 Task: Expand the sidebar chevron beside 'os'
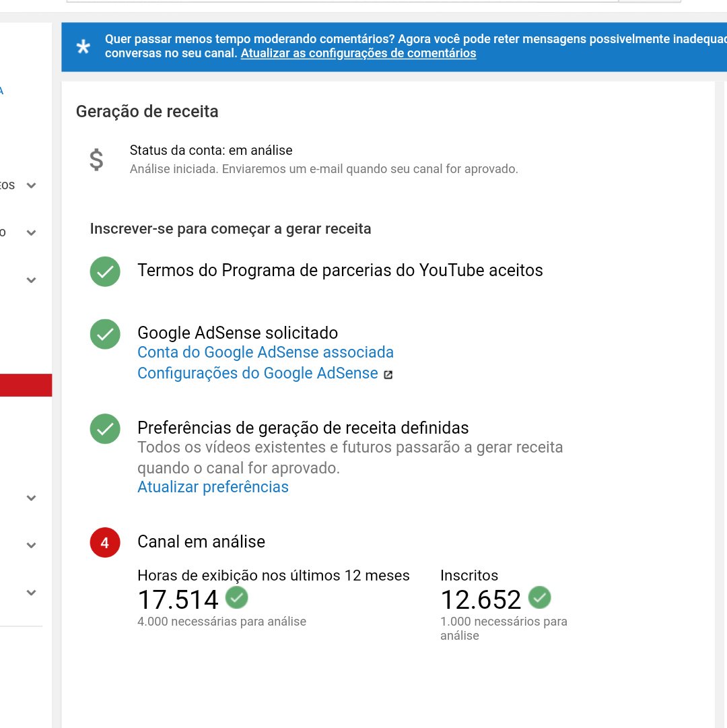point(31,186)
